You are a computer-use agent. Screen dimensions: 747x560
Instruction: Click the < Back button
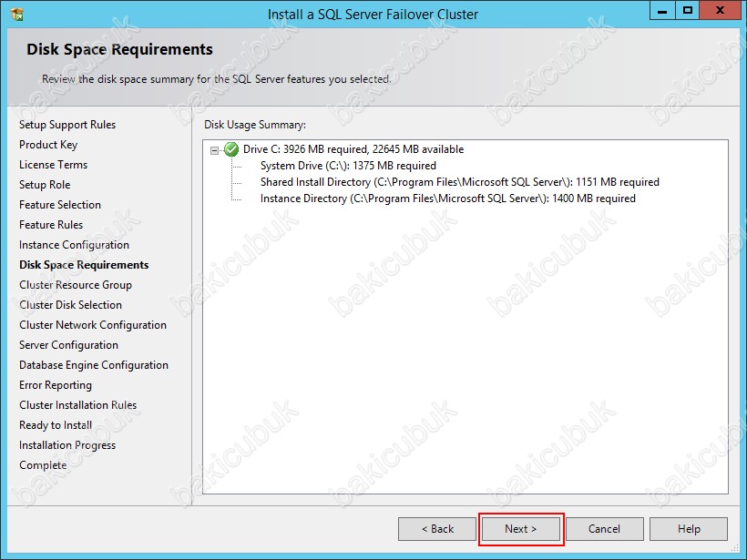[437, 529]
